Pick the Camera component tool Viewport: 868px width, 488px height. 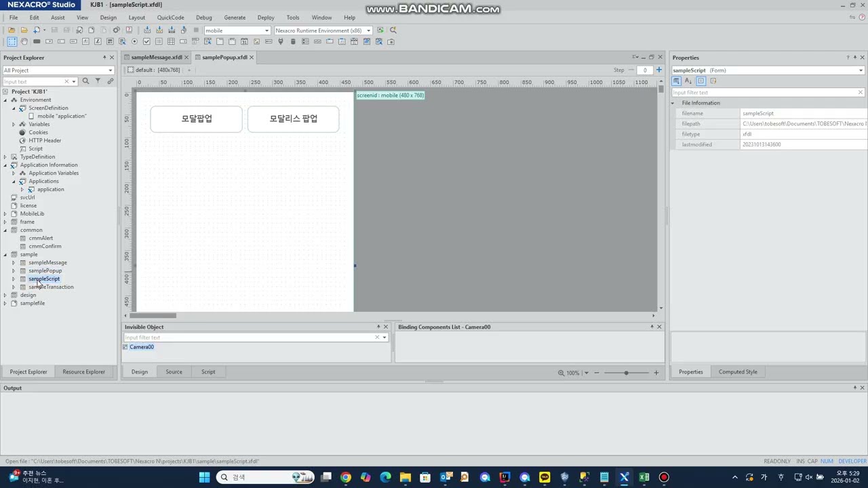coord(391,41)
